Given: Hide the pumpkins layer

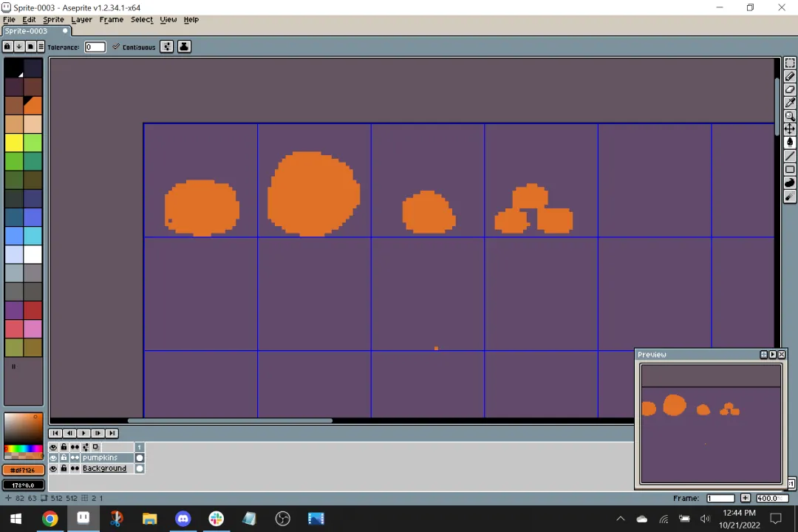Looking at the screenshot, I should point(53,457).
